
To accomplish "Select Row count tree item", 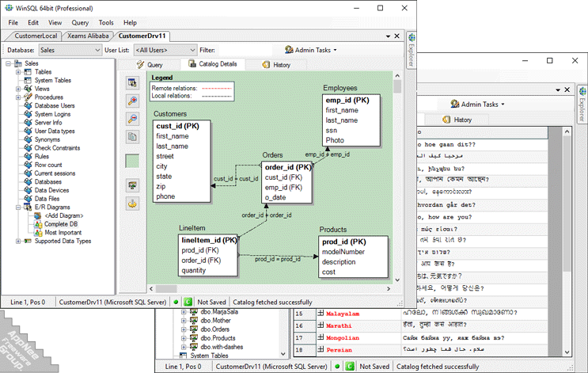I will click(48, 165).
